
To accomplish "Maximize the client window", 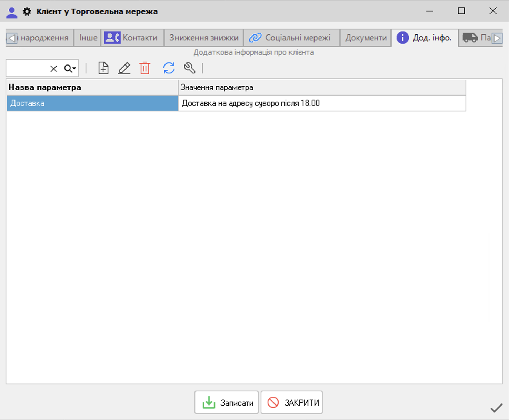I will tap(461, 11).
